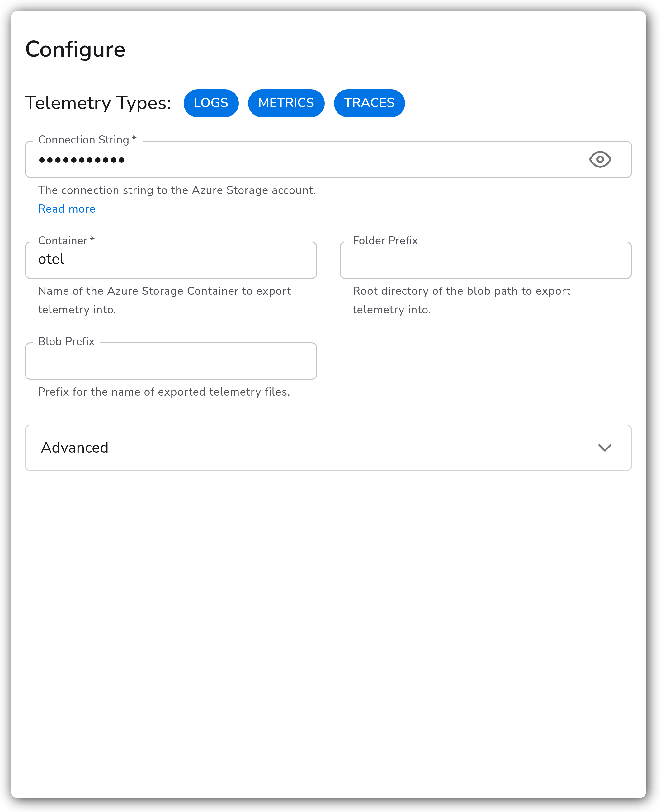Click the Telemetry Types label
The width and height of the screenshot is (660, 812).
click(98, 103)
